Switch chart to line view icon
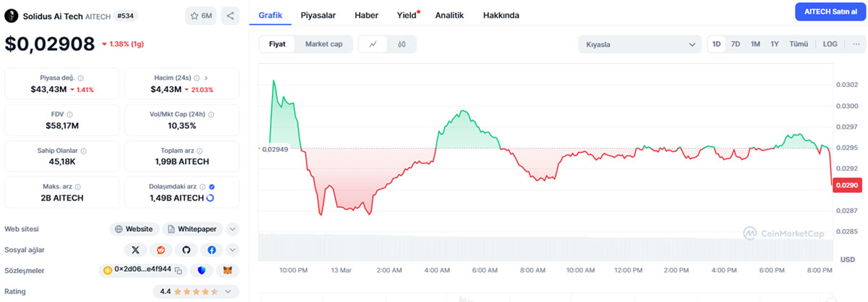This screenshot has width=868, height=302. (373, 44)
